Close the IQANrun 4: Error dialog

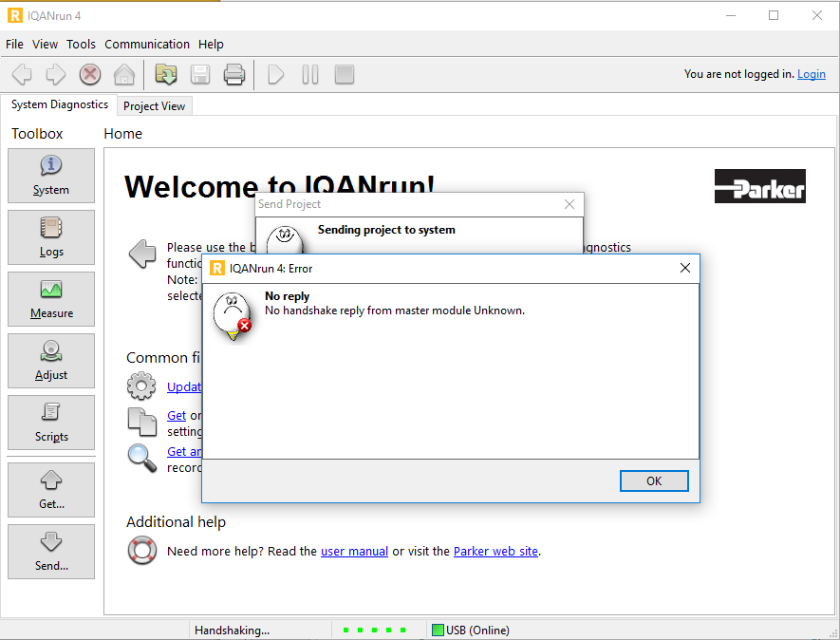click(685, 268)
